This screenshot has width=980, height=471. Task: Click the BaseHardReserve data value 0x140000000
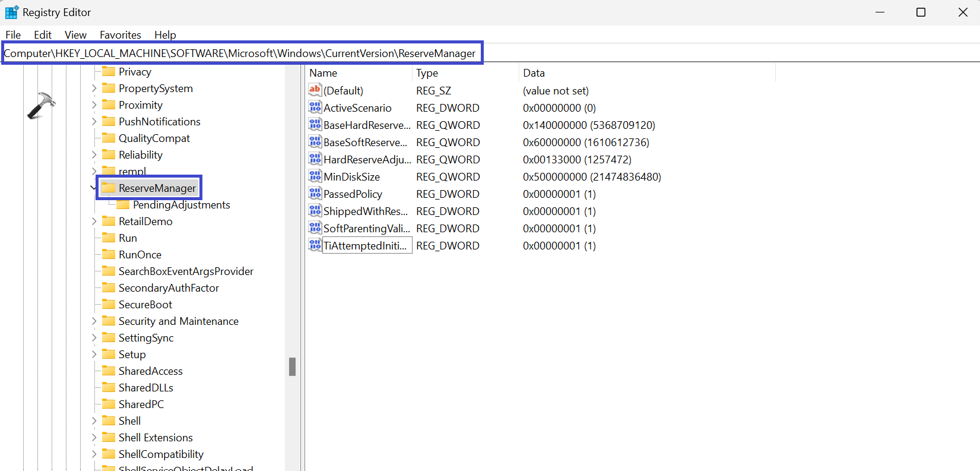pyautogui.click(x=589, y=125)
